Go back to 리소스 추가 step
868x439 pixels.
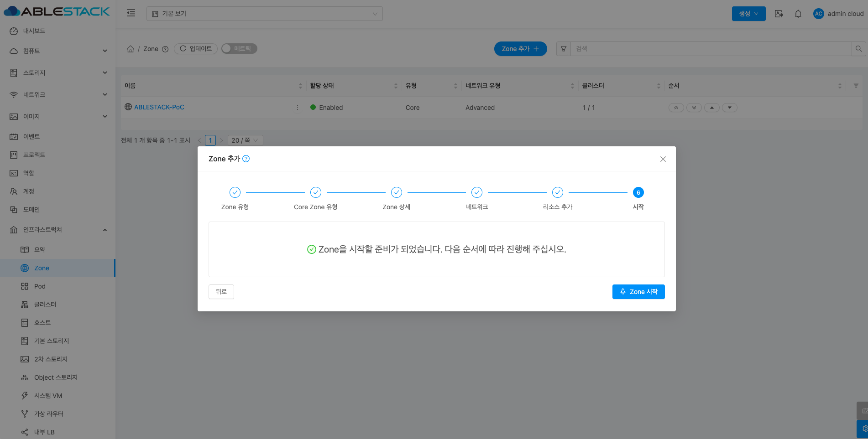[558, 192]
